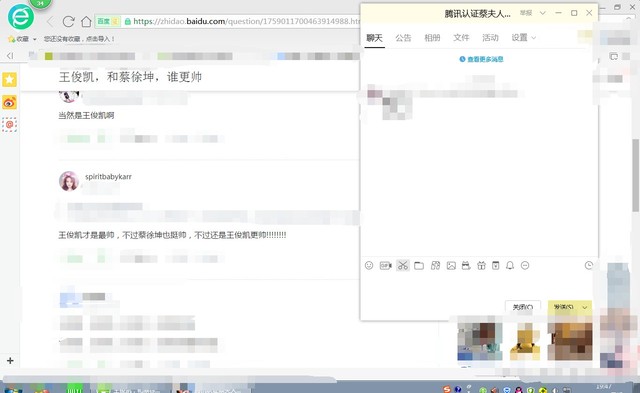Expand the chevron in chat title bar
Image resolution: width=640 pixels, height=393 pixels.
(x=542, y=13)
